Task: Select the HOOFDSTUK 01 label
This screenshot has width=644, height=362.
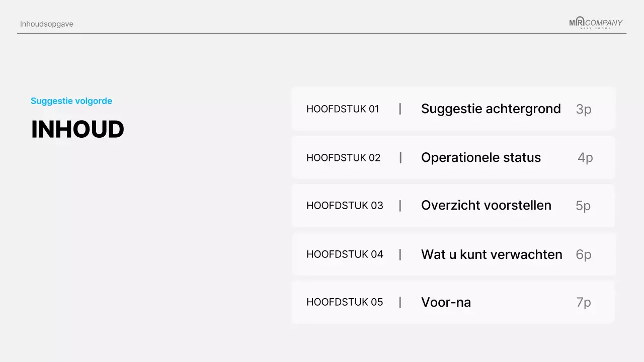Action: point(343,109)
